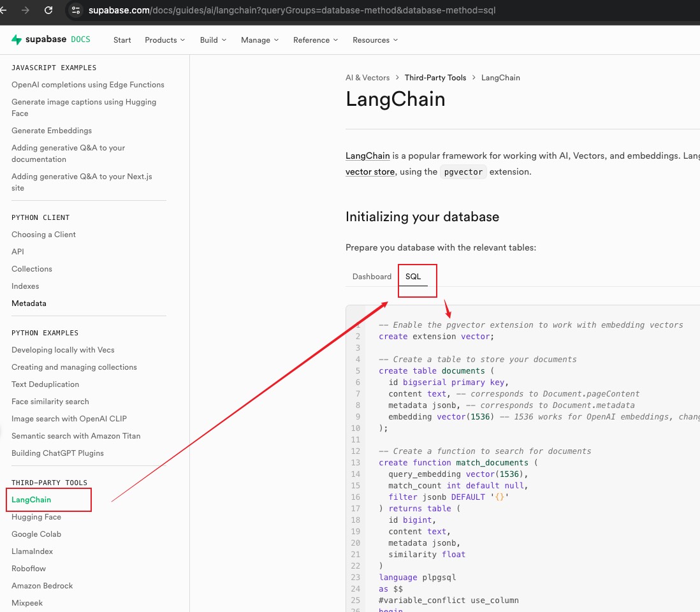This screenshot has height=612, width=700.
Task: Open site information icon in address bar
Action: (x=76, y=10)
